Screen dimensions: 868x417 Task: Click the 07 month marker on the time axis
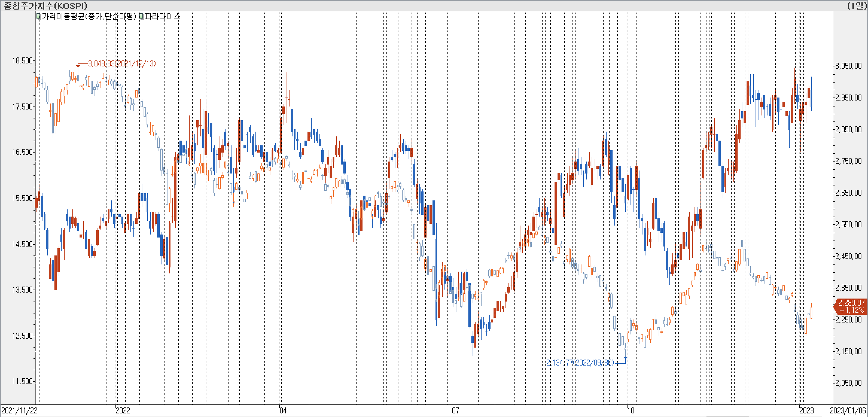(x=455, y=410)
